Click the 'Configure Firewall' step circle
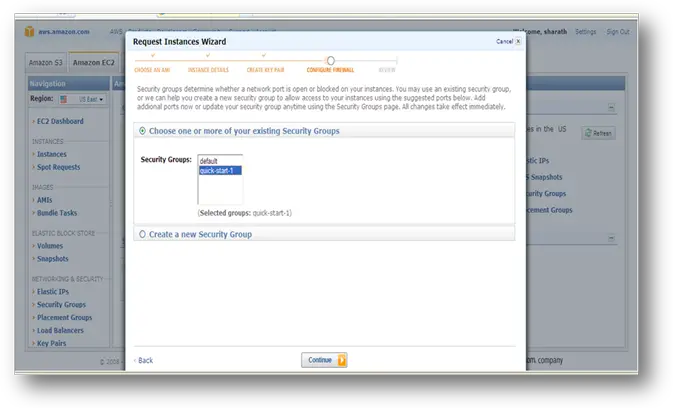This screenshot has height=408, width=673. (330, 61)
